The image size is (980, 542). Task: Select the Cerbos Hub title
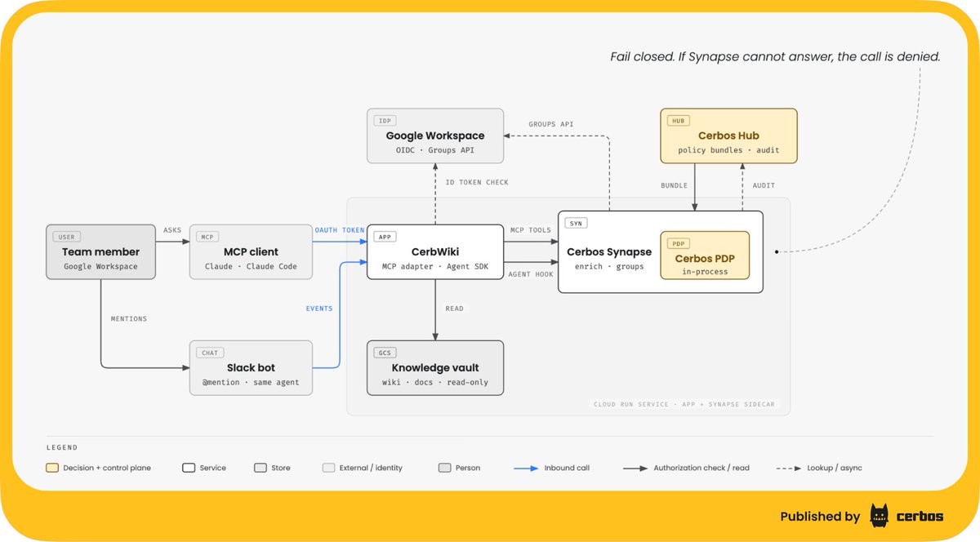pyautogui.click(x=728, y=136)
